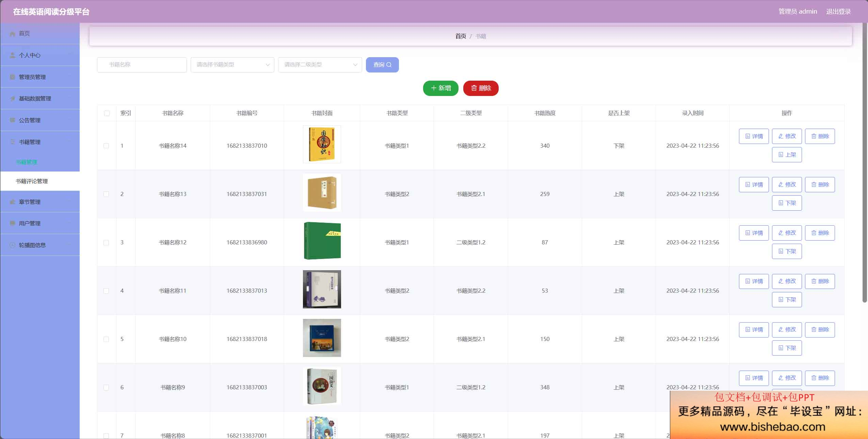This screenshot has height=439, width=868.
Task: Click the icon beside 章节管理
Action: tap(13, 202)
